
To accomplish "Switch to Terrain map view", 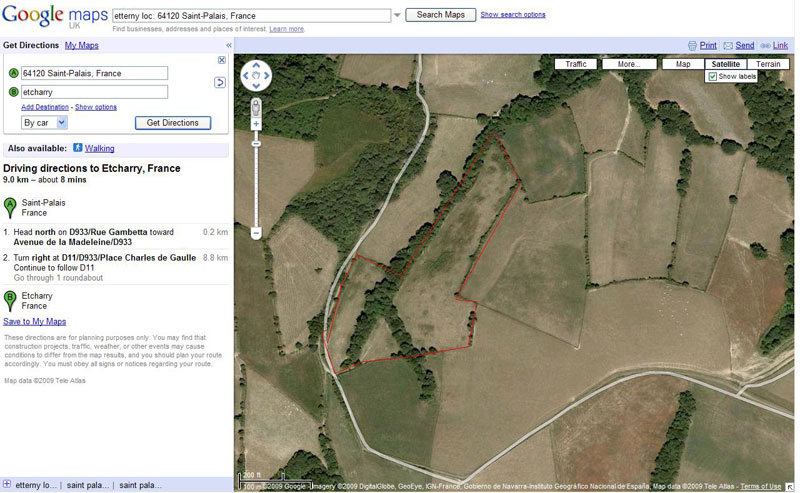I will click(768, 64).
